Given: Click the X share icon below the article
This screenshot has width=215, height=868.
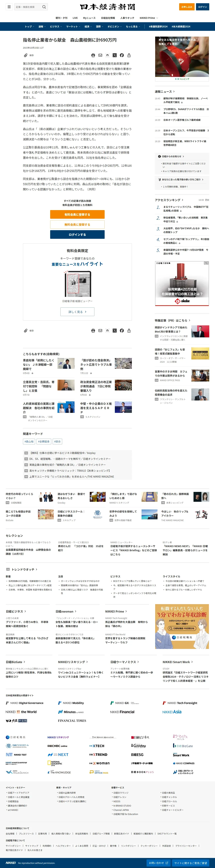Looking at the screenshot, I should [114, 331].
